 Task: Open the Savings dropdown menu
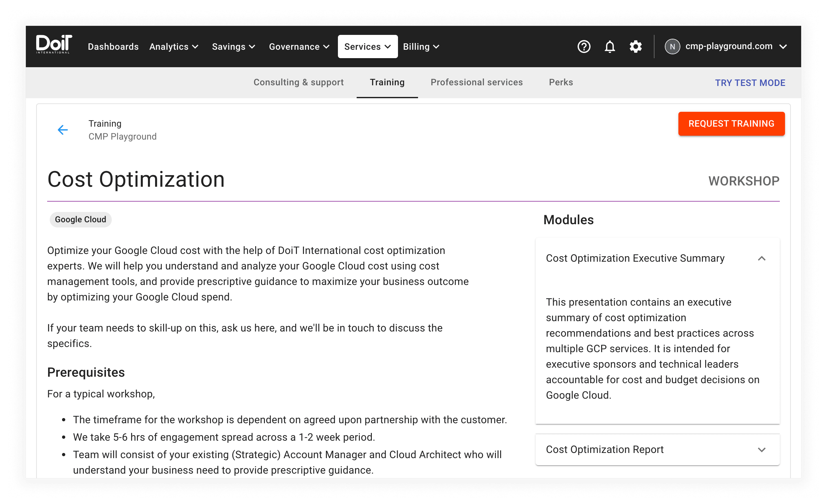234,47
